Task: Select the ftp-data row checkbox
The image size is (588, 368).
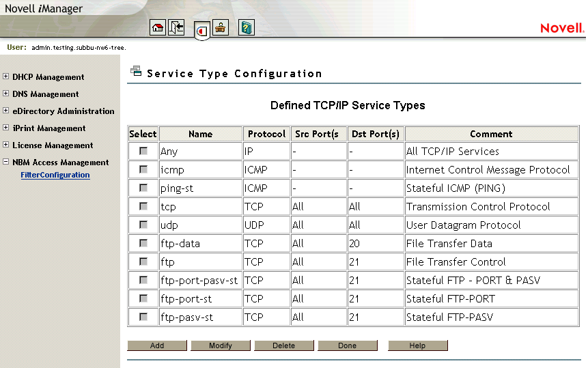Action: coord(143,243)
